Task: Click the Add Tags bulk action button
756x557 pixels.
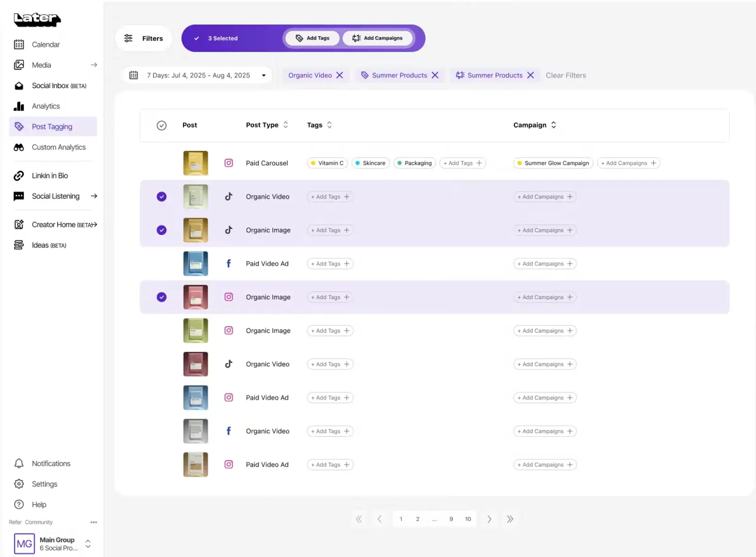Action: [x=313, y=38]
